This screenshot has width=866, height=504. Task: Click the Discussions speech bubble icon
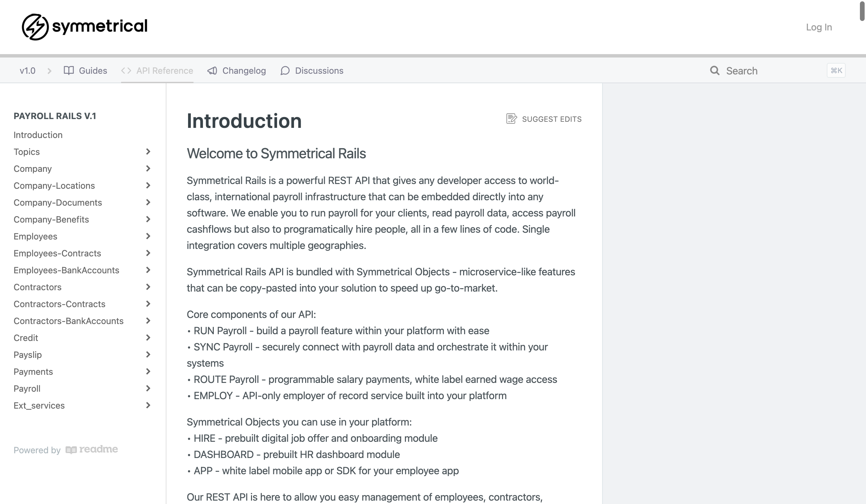coord(285,70)
